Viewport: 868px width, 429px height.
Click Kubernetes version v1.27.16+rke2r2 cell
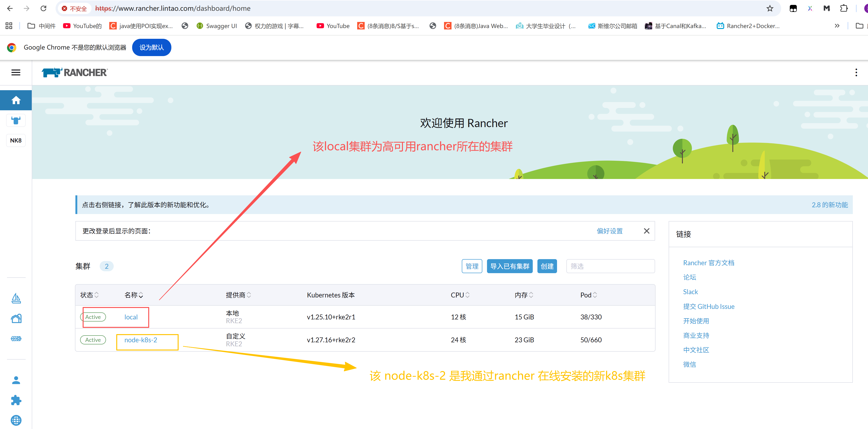tap(331, 340)
